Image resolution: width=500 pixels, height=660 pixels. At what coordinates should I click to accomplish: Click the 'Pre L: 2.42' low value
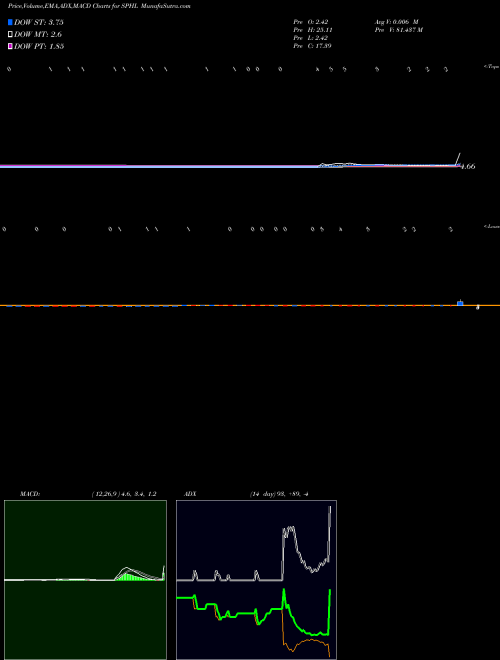pyautogui.click(x=310, y=38)
